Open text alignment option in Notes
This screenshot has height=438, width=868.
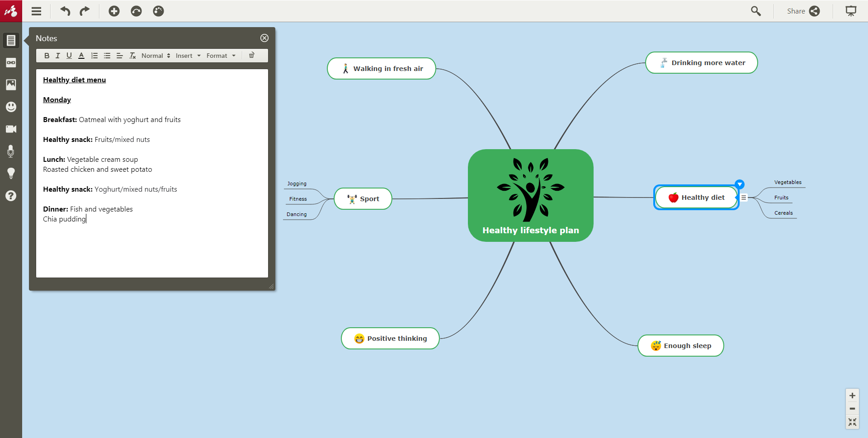point(120,56)
